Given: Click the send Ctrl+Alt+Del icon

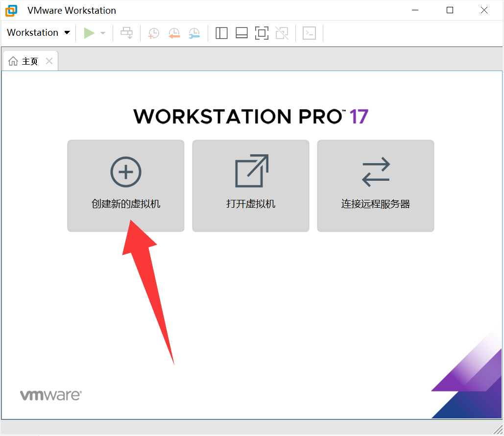Looking at the screenshot, I should [x=127, y=33].
